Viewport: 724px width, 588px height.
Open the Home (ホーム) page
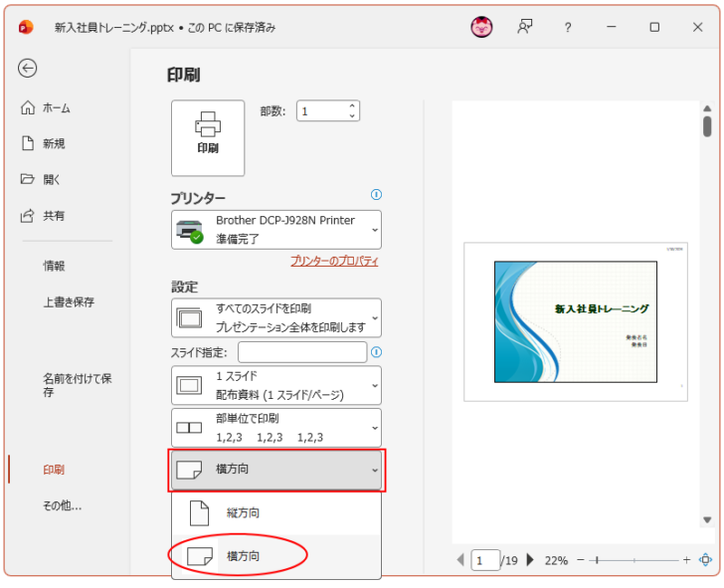[46, 107]
